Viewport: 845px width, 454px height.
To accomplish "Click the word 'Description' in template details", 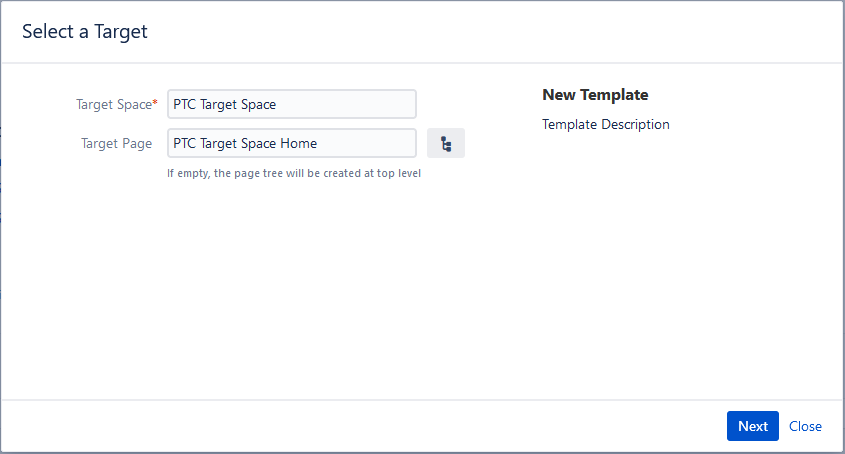I will pyautogui.click(x=637, y=125).
